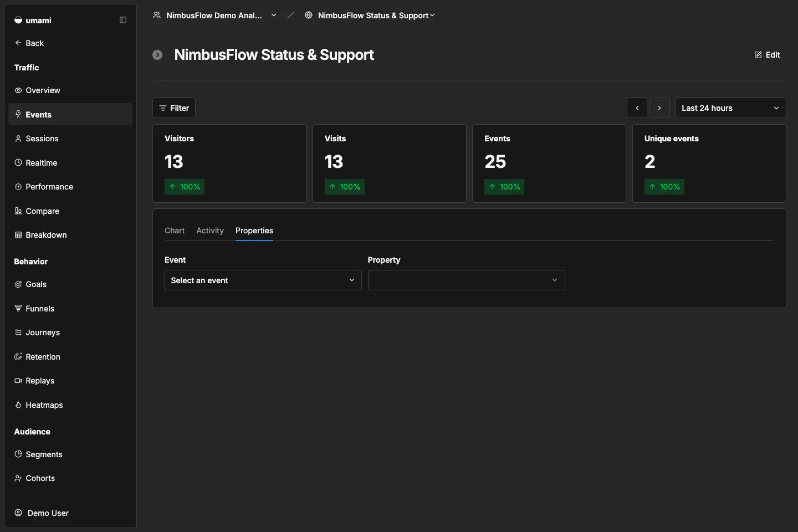This screenshot has height=532, width=798.
Task: Click the Filter lines icon
Action: click(x=163, y=108)
